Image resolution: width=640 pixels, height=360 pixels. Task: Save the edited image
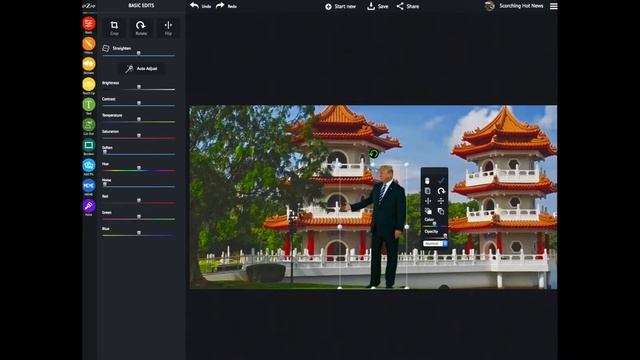pyautogui.click(x=377, y=6)
